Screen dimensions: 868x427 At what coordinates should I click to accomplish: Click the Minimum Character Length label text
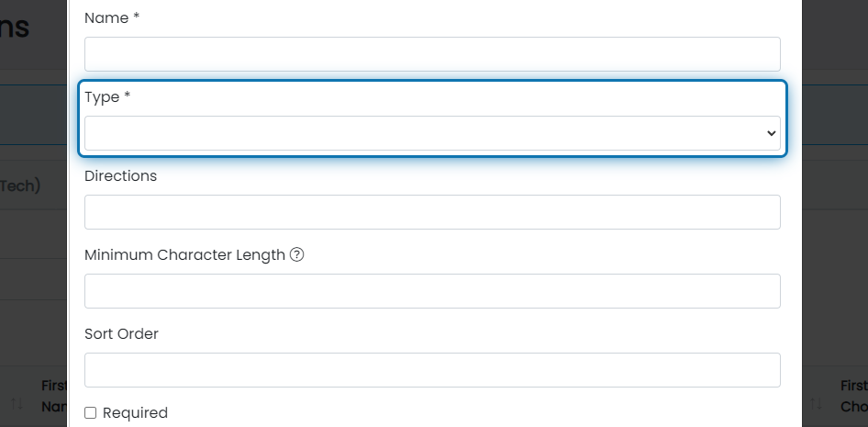pyautogui.click(x=184, y=254)
